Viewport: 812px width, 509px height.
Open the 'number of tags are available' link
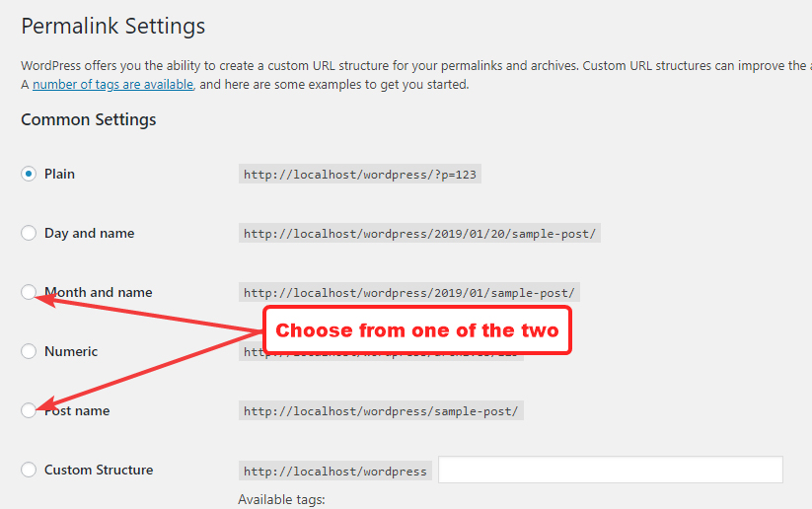tap(112, 85)
